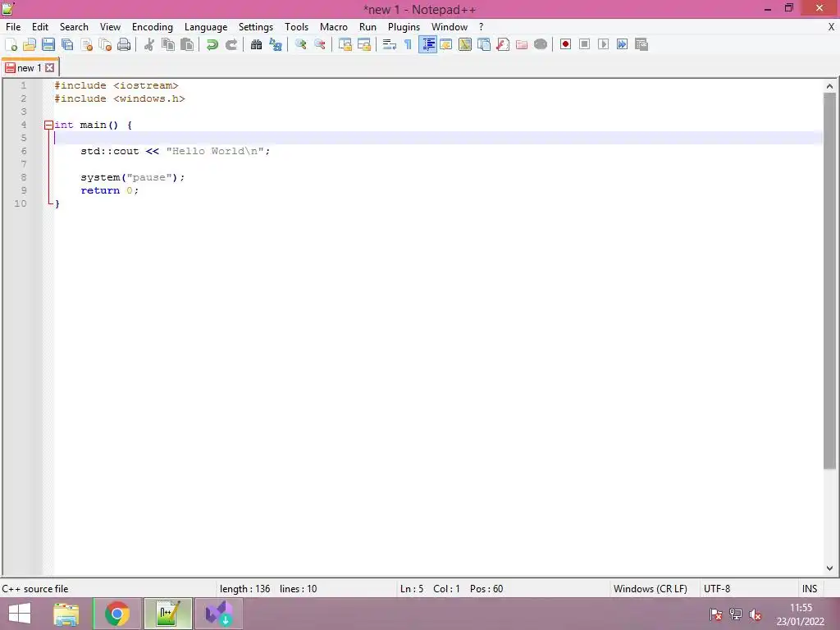Collapse the main() fold marker
Viewport: 840px width, 630px height.
click(x=48, y=125)
